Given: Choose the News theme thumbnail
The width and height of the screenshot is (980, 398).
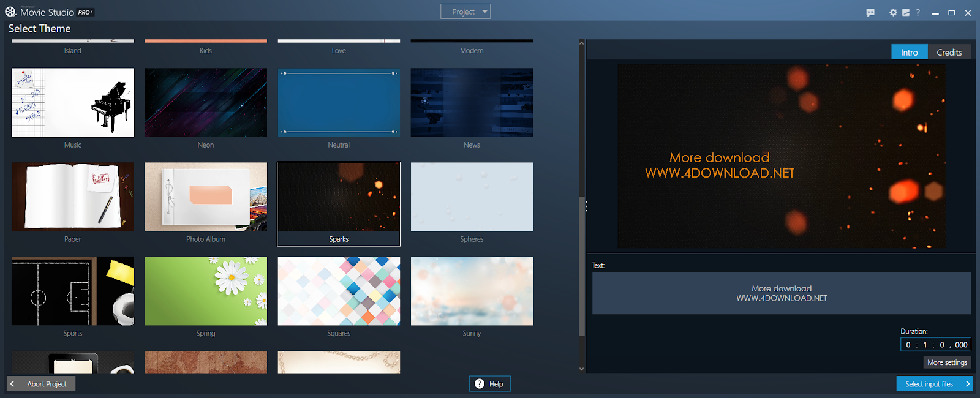Looking at the screenshot, I should (472, 102).
